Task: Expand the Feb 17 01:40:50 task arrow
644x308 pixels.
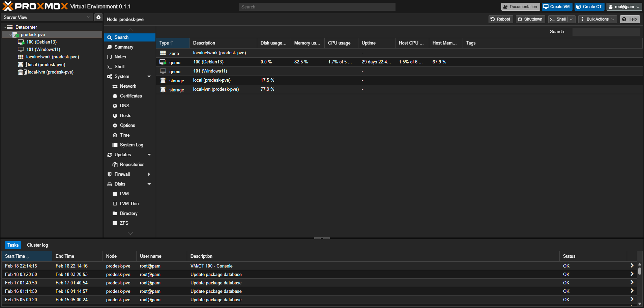Action: (632, 283)
